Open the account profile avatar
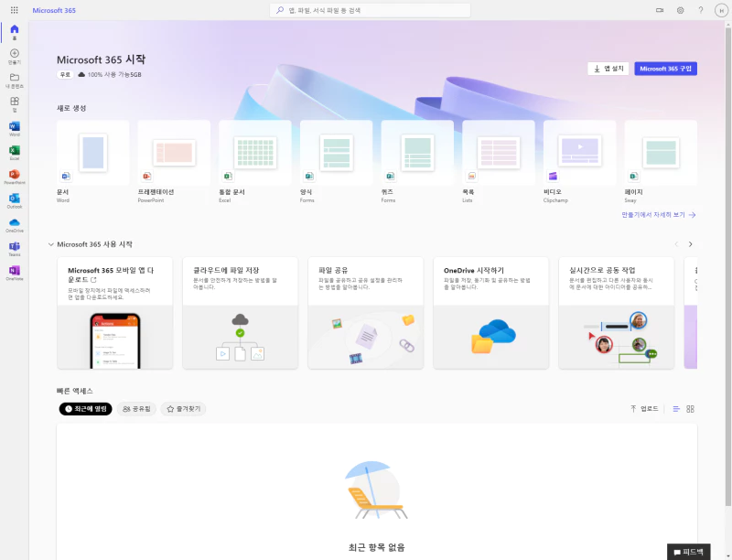The height and width of the screenshot is (560, 732). pyautogui.click(x=721, y=10)
